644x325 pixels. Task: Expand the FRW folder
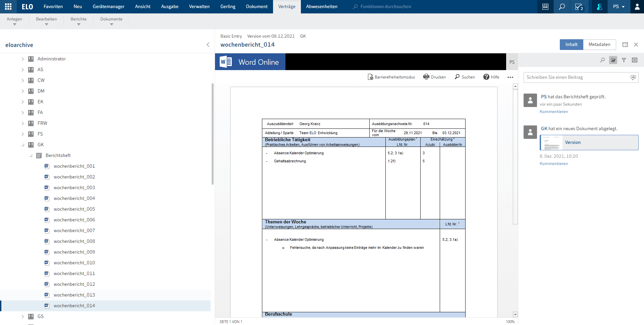click(23, 123)
